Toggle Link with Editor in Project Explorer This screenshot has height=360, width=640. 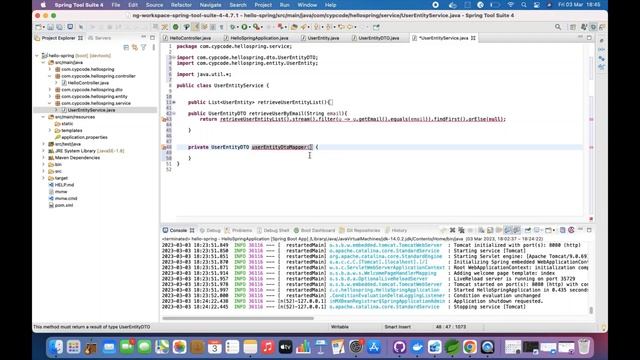(135, 48)
